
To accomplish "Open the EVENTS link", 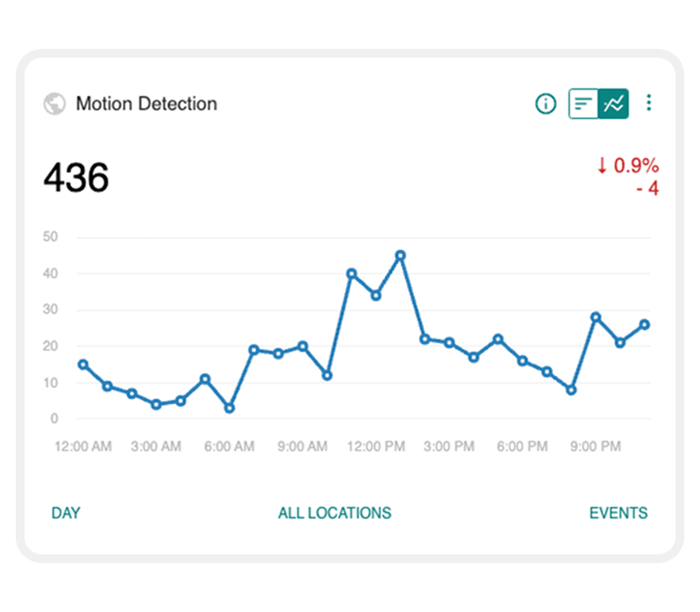I will (619, 513).
